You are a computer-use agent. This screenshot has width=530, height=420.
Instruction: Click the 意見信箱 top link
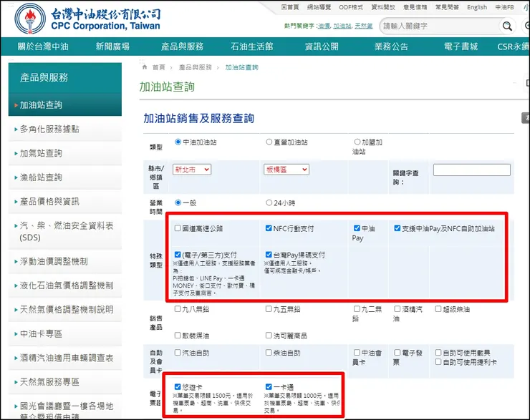click(x=415, y=7)
